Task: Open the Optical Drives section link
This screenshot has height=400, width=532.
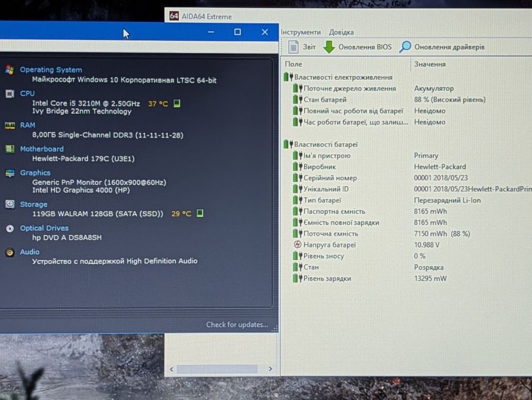Action: [44, 228]
